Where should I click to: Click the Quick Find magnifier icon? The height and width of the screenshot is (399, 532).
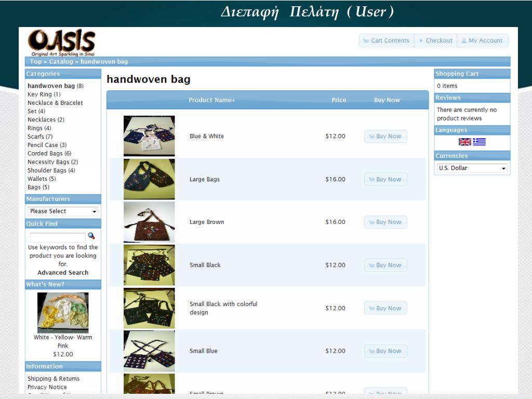[91, 236]
